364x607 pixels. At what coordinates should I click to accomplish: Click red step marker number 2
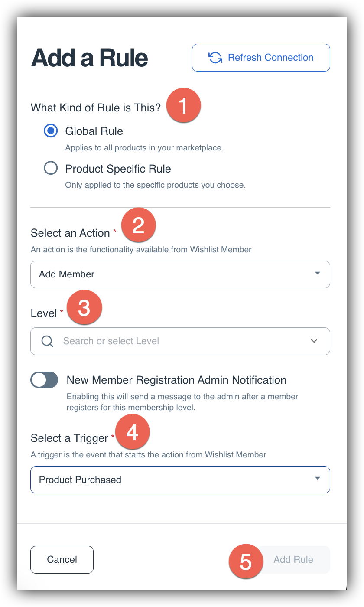coord(138,225)
